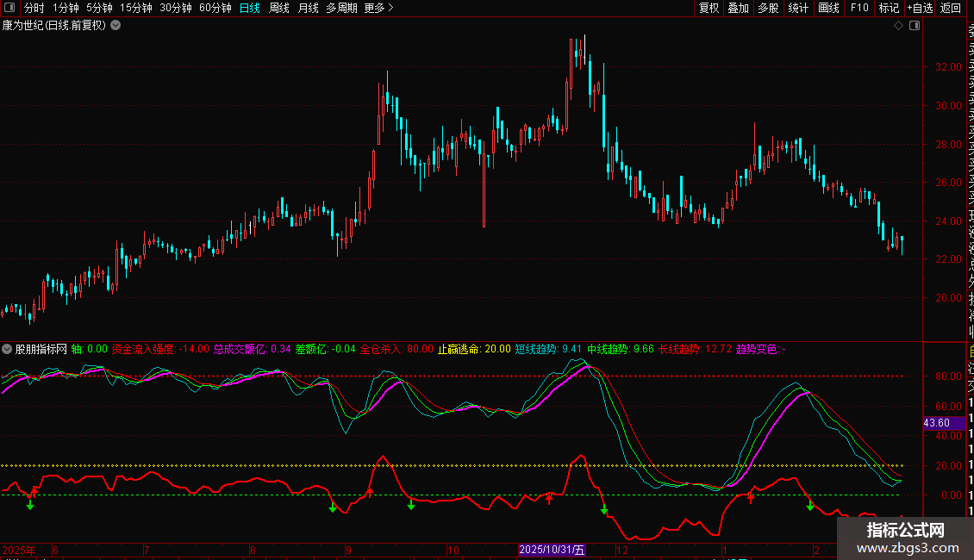Click the 全仓杀入 80.00 label
This screenshot has width=974, height=560.
(397, 349)
